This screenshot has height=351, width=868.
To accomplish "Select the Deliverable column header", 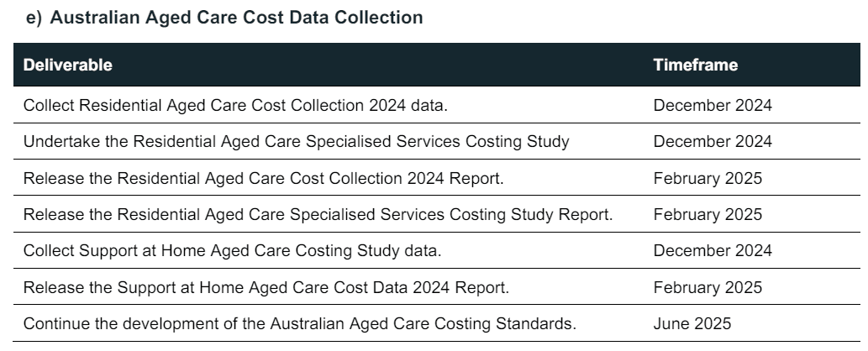I will tap(67, 65).
